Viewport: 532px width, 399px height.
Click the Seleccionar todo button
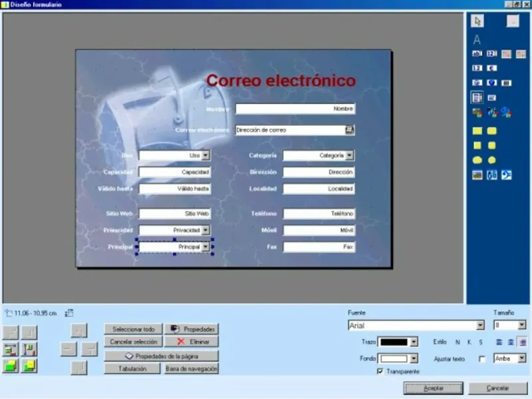click(134, 329)
